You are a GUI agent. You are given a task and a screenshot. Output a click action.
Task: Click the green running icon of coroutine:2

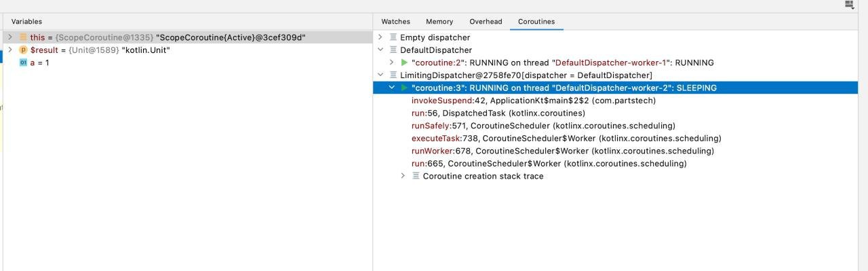click(x=404, y=62)
